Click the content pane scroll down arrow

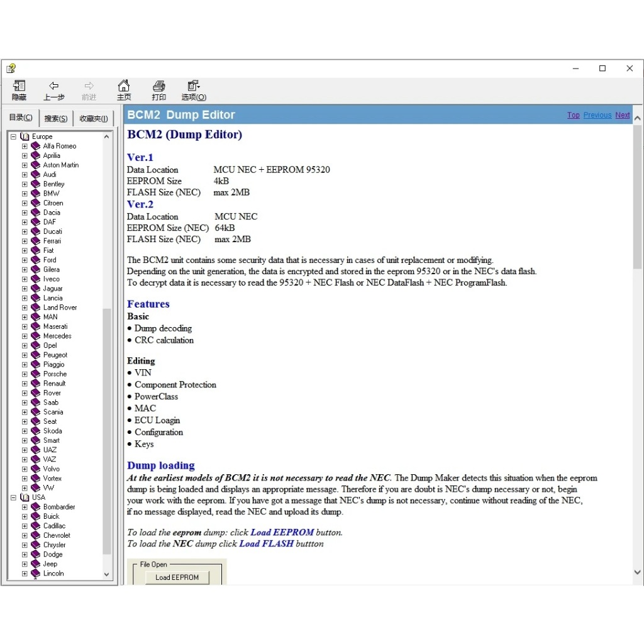pos(637,572)
